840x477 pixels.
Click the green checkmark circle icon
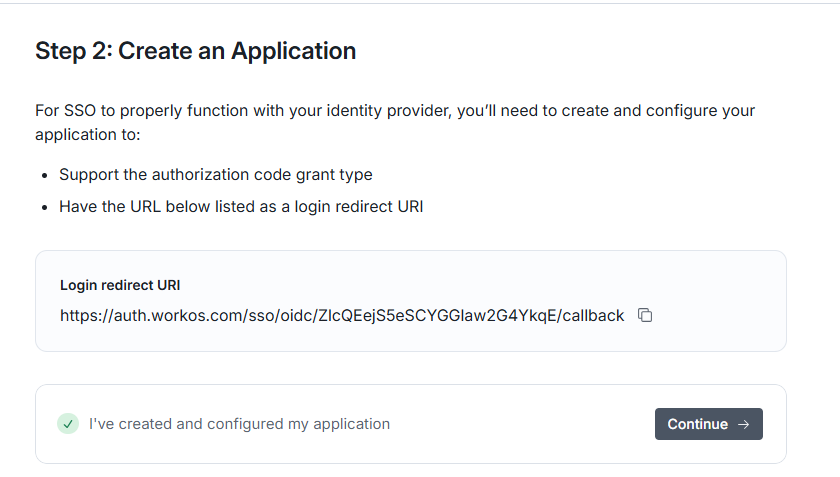[x=68, y=424]
